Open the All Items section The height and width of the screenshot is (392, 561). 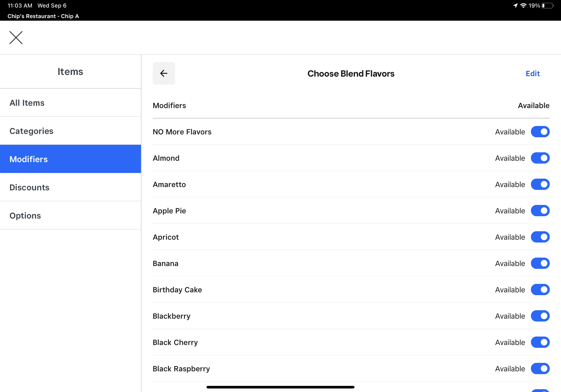[x=70, y=103]
